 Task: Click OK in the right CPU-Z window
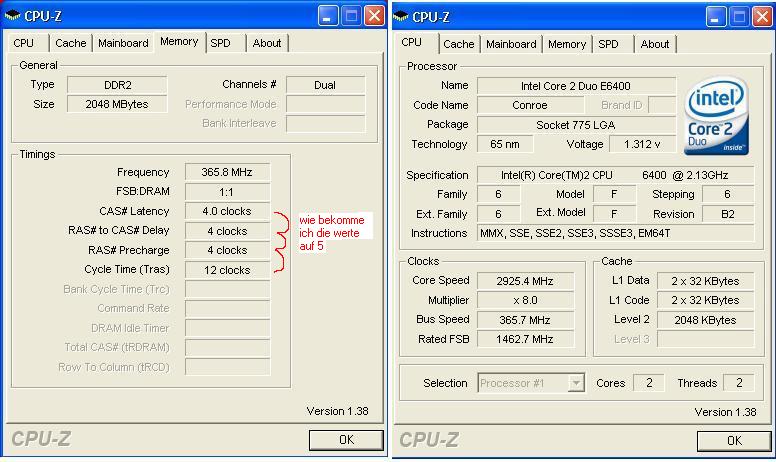[x=734, y=441]
